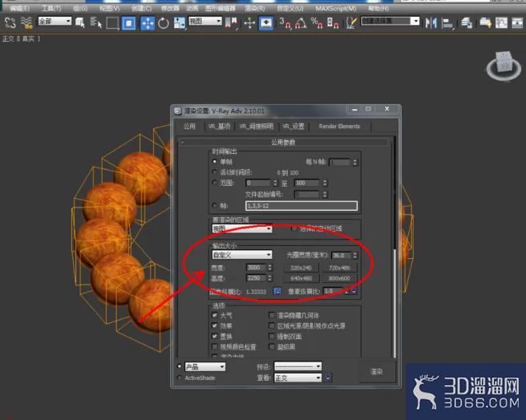Image resolution: width=526 pixels, height=420 pixels.
Task: Open the render Preset dropdown
Action: 298,366
